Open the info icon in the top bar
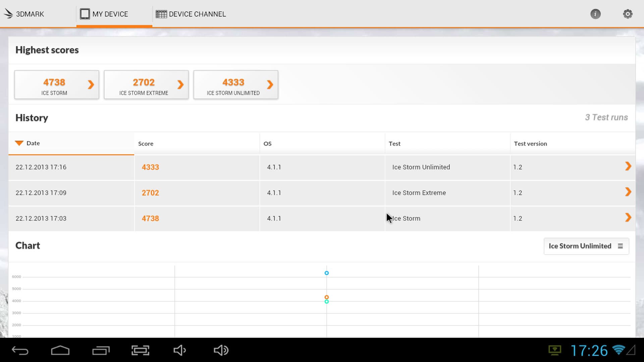The height and width of the screenshot is (362, 644). click(595, 14)
